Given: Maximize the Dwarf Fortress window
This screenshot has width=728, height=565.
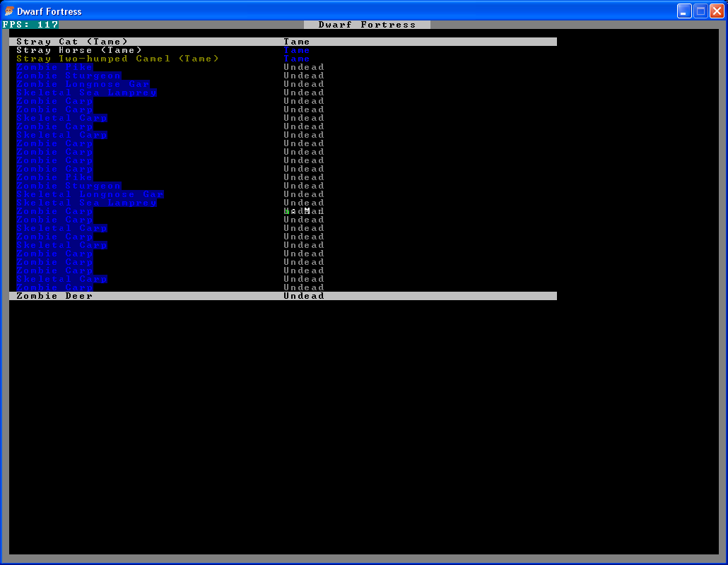Looking at the screenshot, I should click(x=700, y=11).
